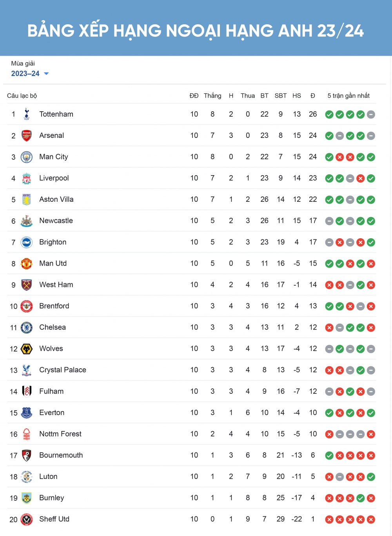
Task: Click Luton's latest green win icon
Action: pyautogui.click(x=371, y=477)
